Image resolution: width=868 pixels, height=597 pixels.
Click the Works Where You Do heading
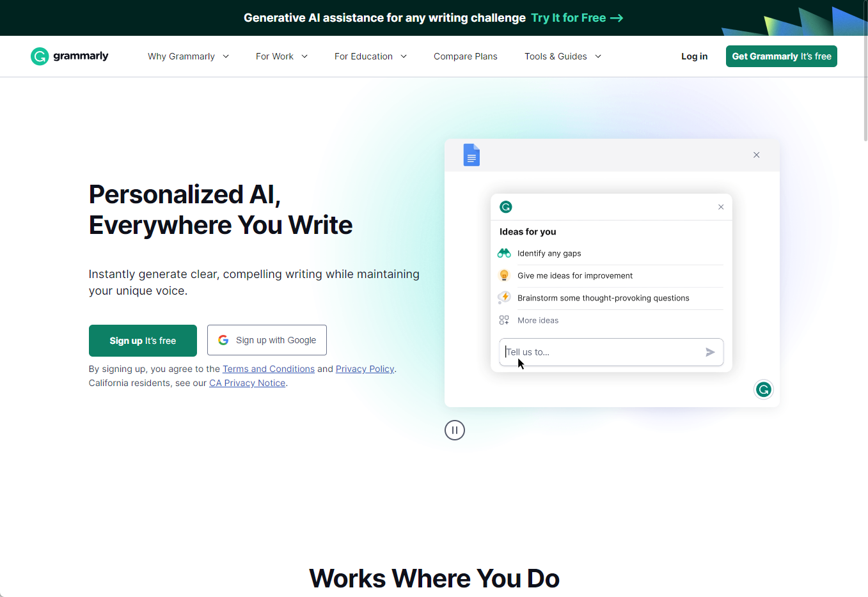(x=434, y=578)
